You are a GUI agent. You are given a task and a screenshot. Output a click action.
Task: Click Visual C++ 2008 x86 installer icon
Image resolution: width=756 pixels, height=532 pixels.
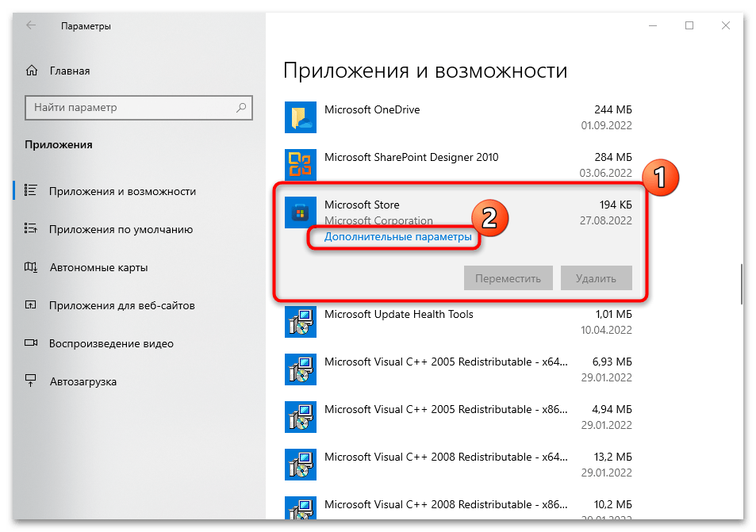coord(301,508)
